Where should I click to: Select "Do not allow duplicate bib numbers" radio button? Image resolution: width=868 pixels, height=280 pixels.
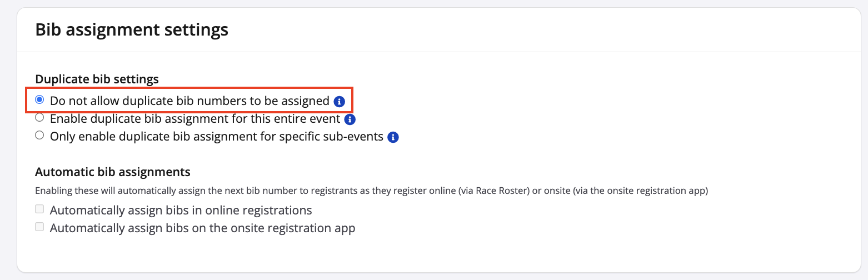[x=39, y=100]
